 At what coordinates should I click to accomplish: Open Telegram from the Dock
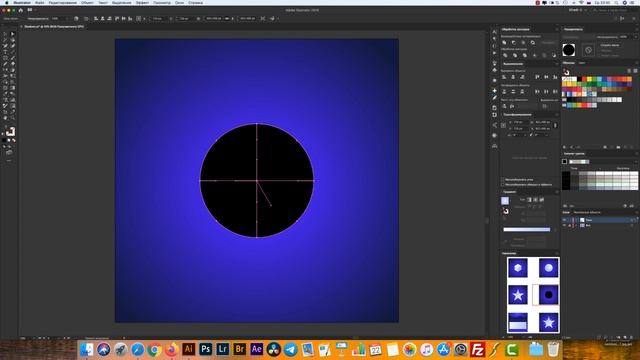click(x=291, y=349)
